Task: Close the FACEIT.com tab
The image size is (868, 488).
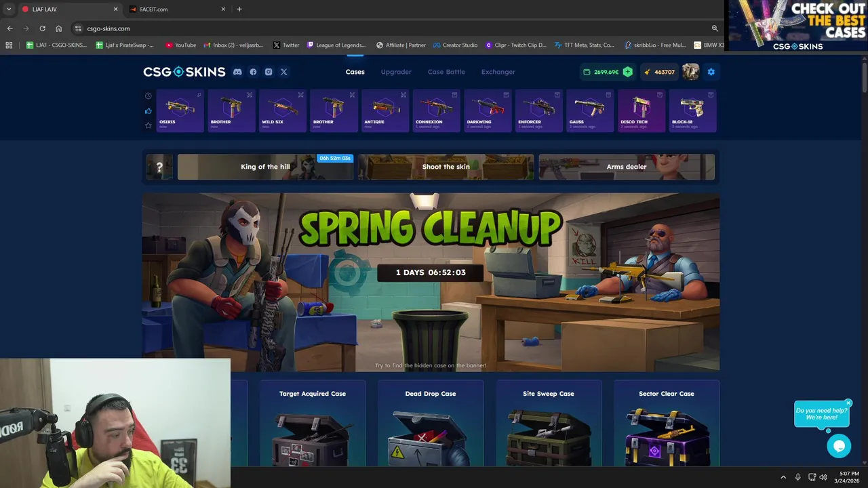Action: (223, 9)
